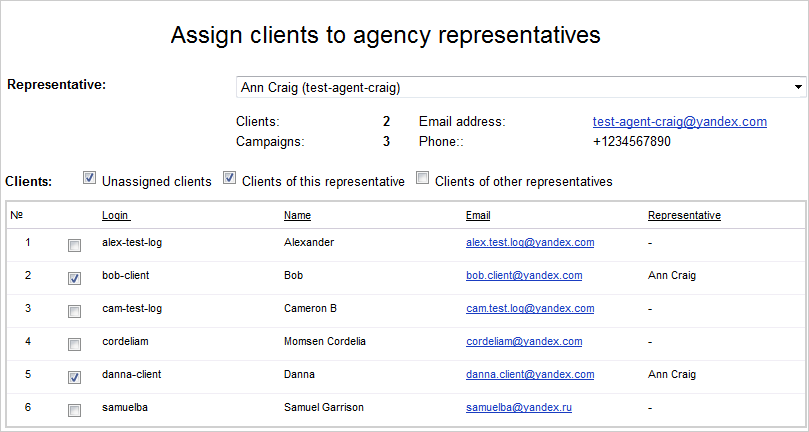This screenshot has height=432, width=809.
Task: Open bob.client@yandex.com email link
Action: [524, 275]
